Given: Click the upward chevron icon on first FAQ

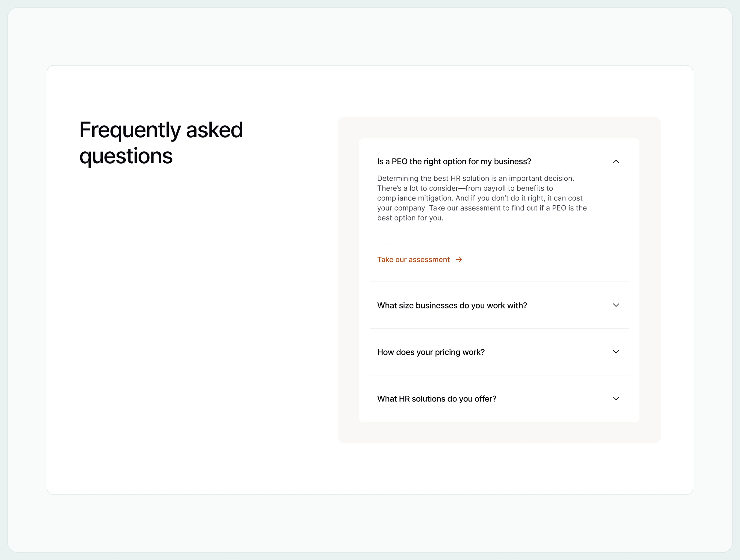Looking at the screenshot, I should [617, 162].
